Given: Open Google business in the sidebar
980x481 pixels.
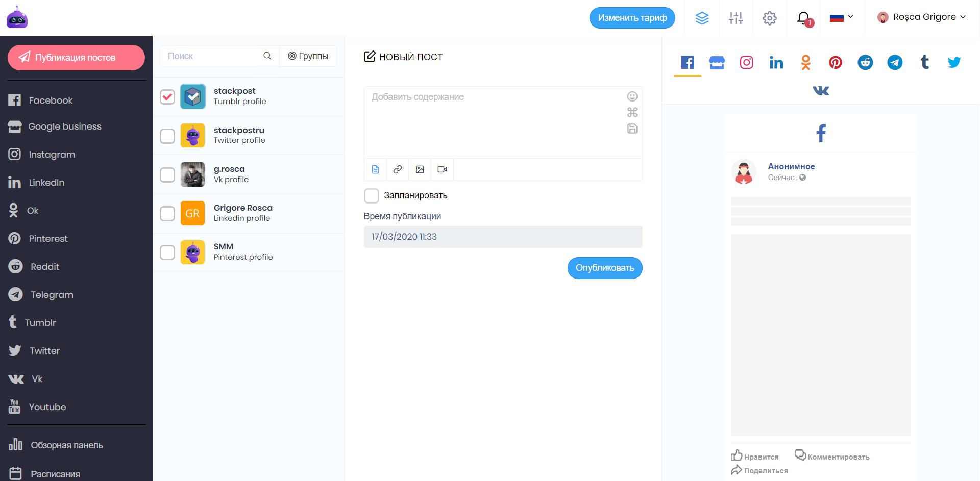Looking at the screenshot, I should coord(55,126).
